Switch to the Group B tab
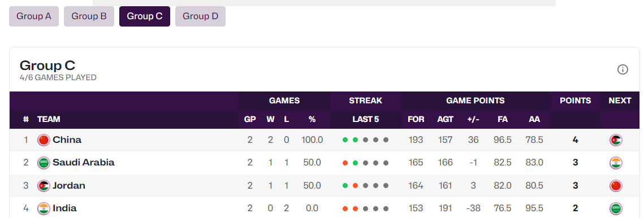 [x=89, y=16]
